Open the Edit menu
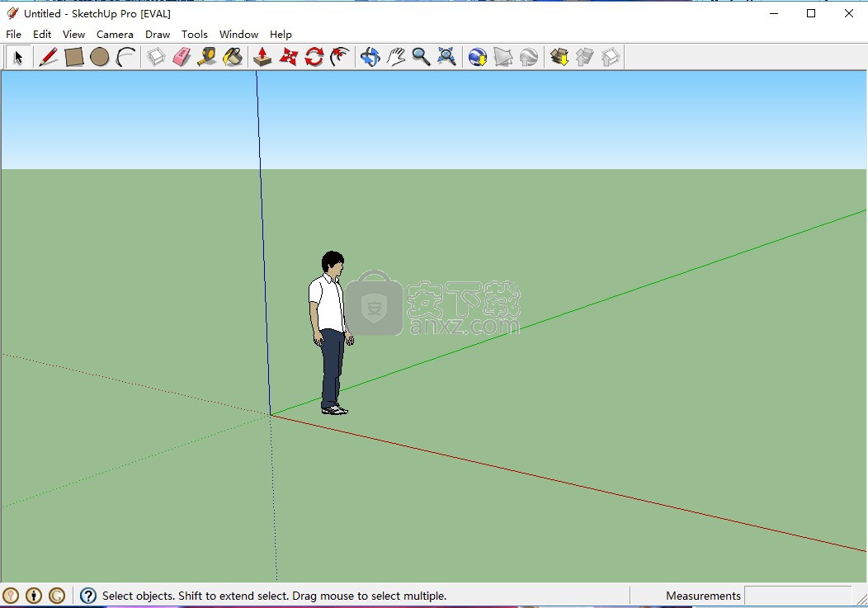Screen dimensions: 868x608 pos(42,35)
